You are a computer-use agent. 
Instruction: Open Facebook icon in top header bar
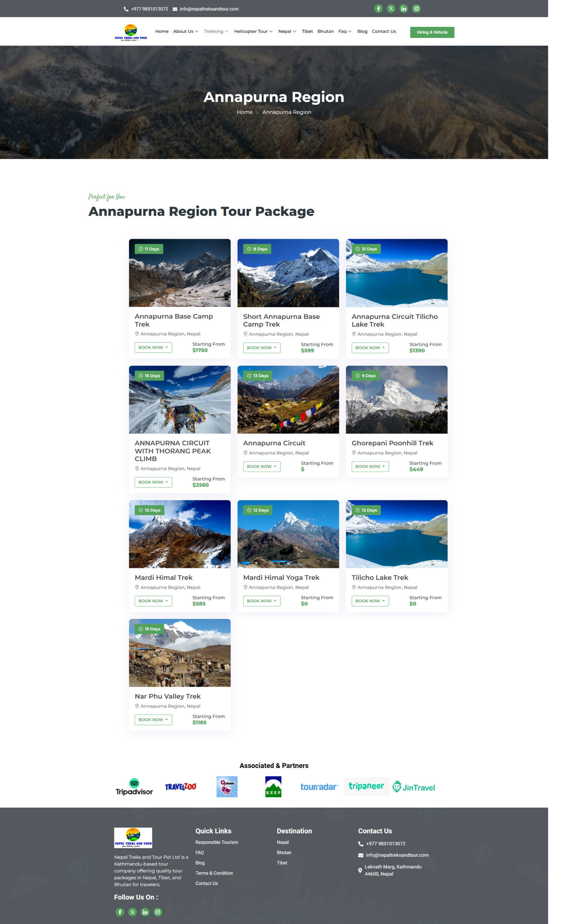378,8
